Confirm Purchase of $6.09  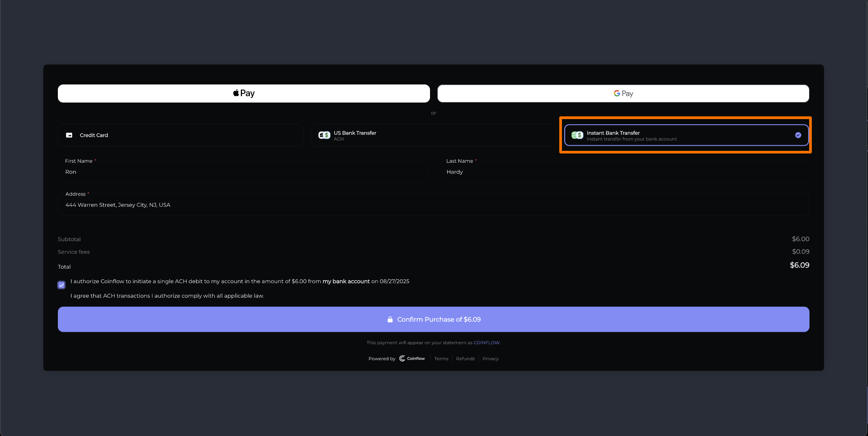coord(433,319)
